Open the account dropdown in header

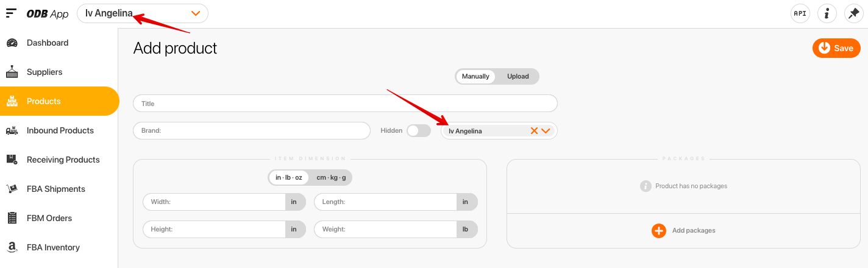coord(196,13)
